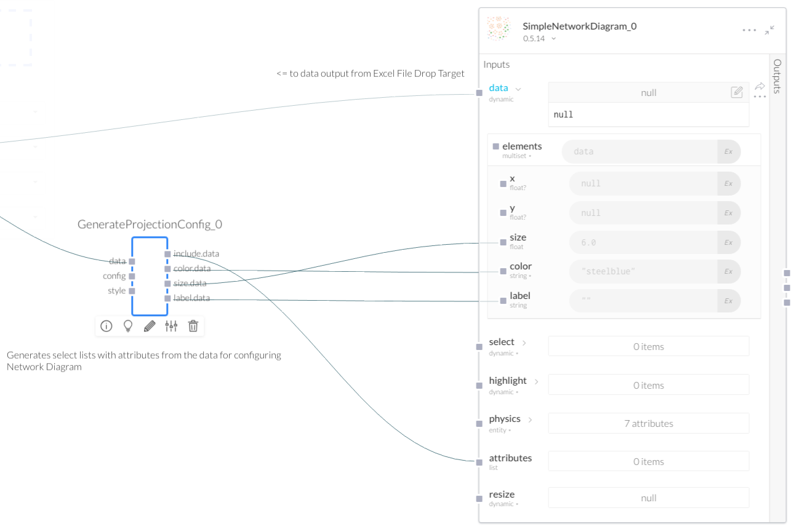This screenshot has width=794, height=532.
Task: Toggle the Ex expression button for size
Action: (x=728, y=242)
